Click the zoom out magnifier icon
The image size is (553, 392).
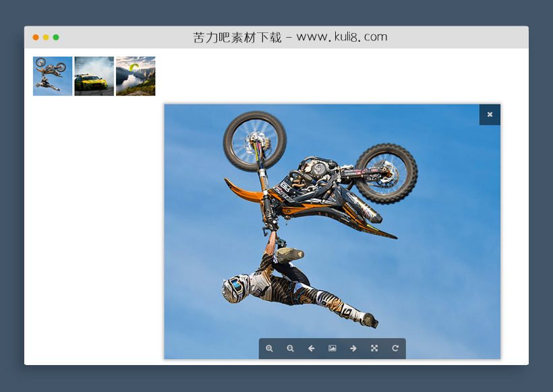(290, 348)
